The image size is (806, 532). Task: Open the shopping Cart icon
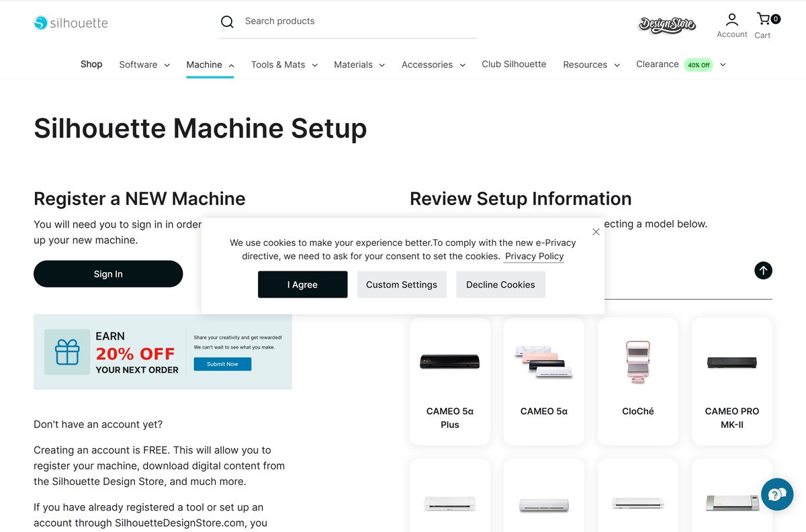[763, 19]
